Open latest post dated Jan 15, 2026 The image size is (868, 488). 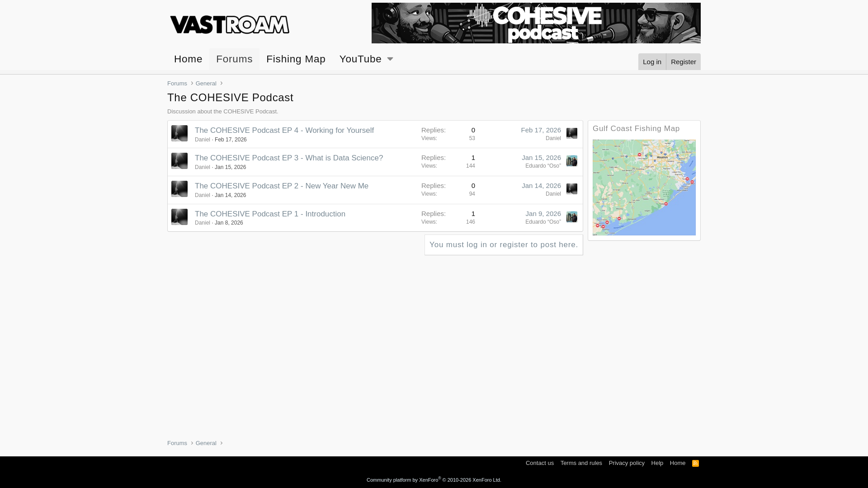541,157
